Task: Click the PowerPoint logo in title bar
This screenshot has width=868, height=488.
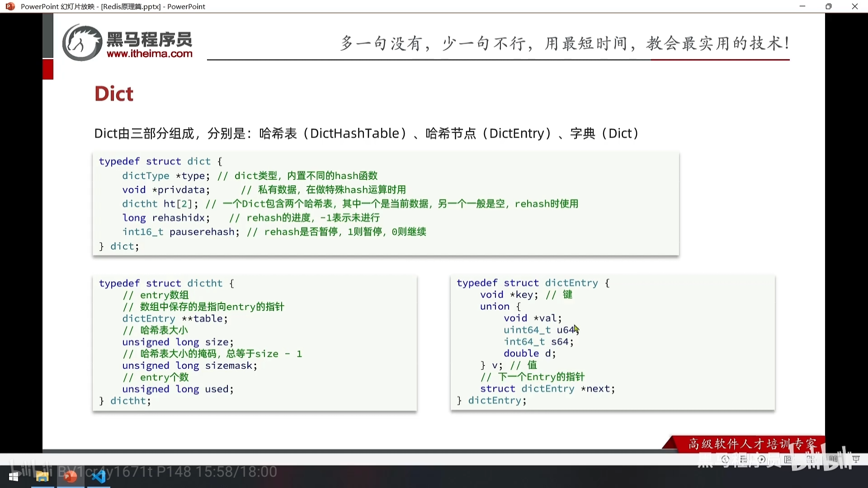Action: pos(10,6)
